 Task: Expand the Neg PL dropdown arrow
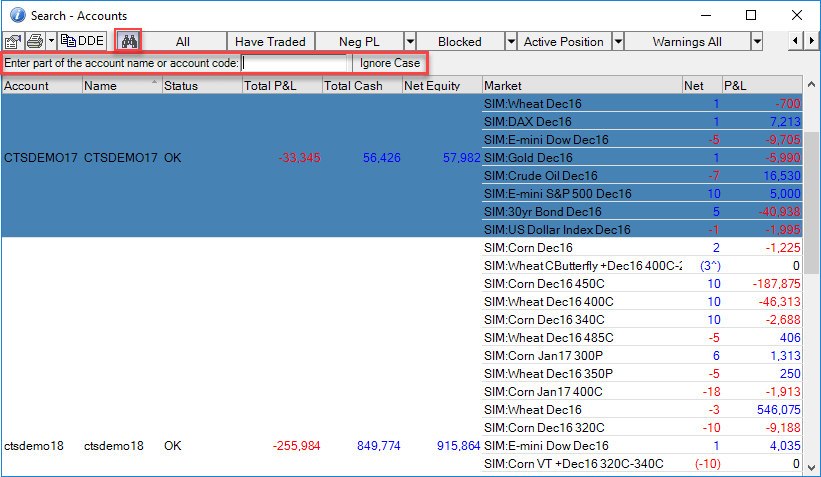coord(410,42)
